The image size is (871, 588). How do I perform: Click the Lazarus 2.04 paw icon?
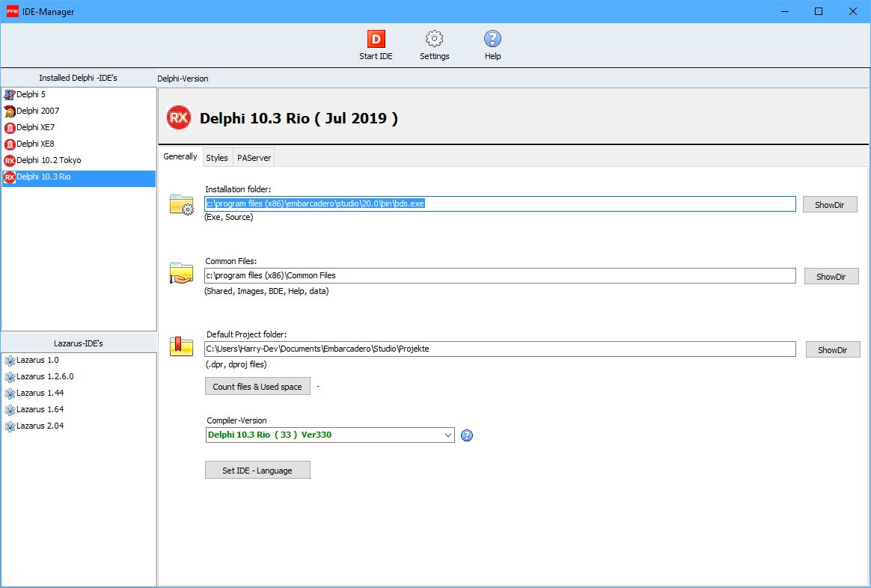point(10,426)
